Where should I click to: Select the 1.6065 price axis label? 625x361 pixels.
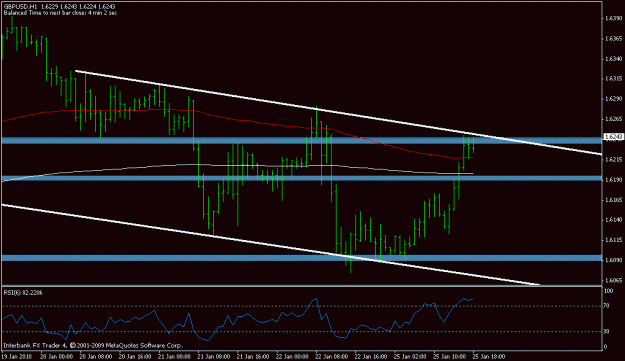[613, 280]
